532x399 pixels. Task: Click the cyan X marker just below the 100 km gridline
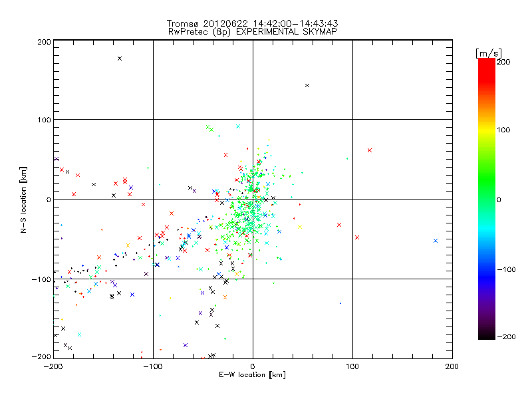pyautogui.click(x=238, y=126)
